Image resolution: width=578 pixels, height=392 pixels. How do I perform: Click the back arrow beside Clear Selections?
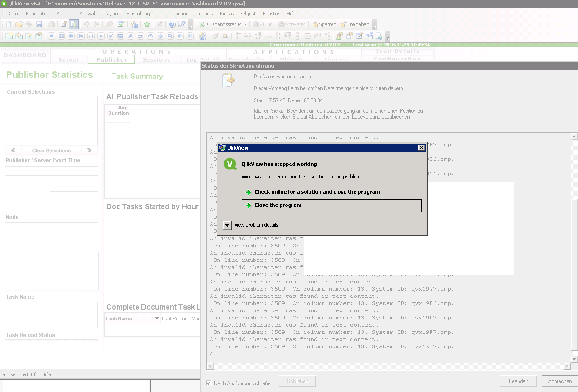pyautogui.click(x=13, y=150)
